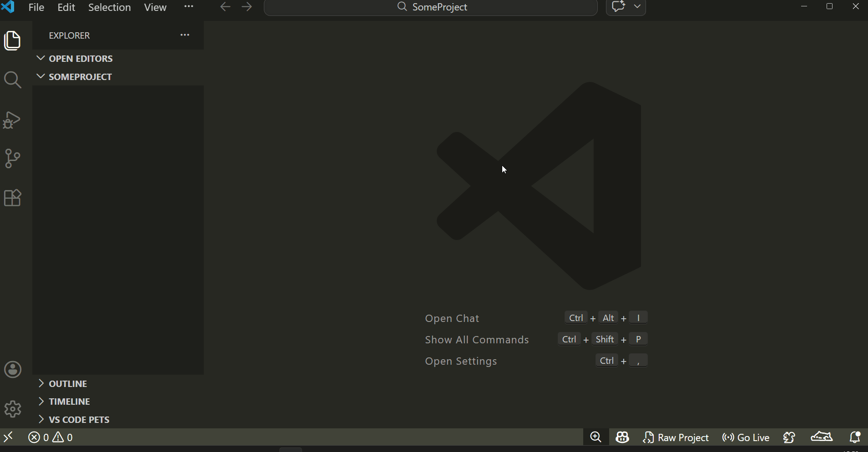Screen dimensions: 868x452
Task: Open Explorer views and more actions ellipsis
Action: (x=185, y=35)
